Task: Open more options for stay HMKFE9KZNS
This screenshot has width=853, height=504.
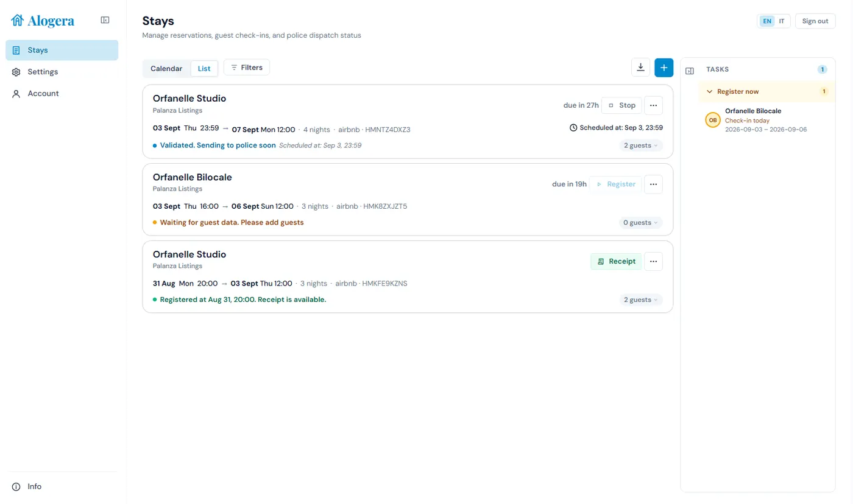Action: coord(653,261)
